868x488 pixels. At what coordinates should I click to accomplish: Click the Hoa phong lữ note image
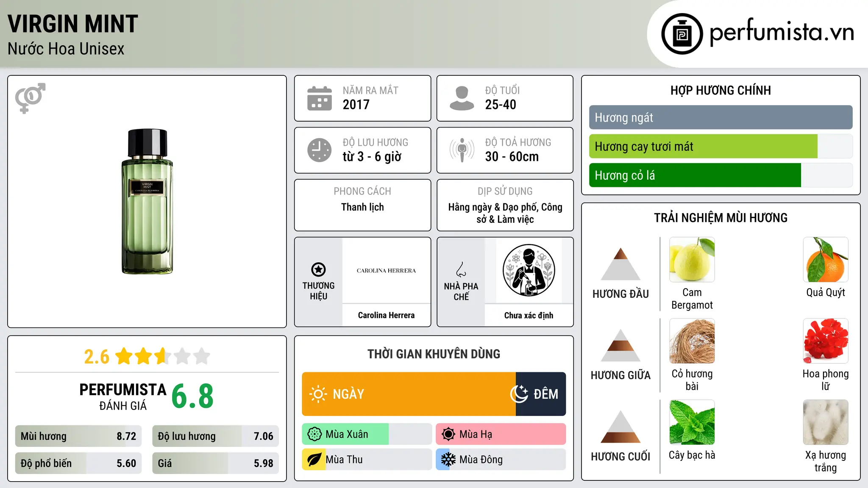(826, 341)
